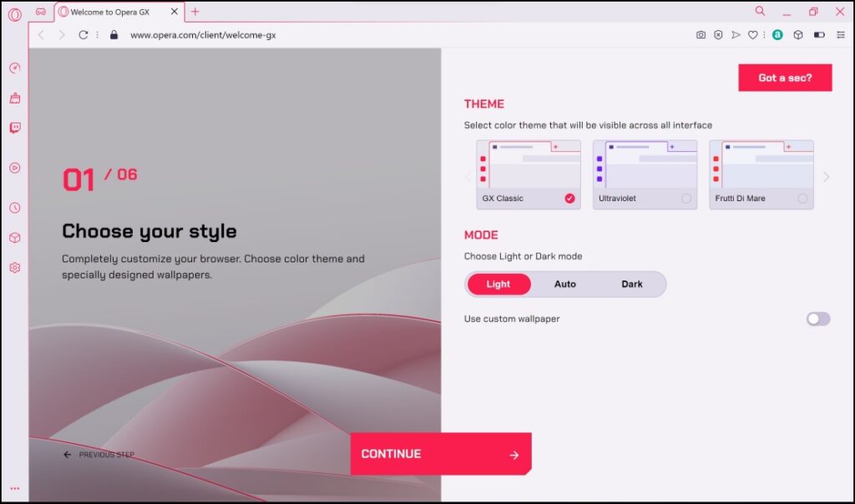Show more themes with right chevron
The height and width of the screenshot is (504, 855).
827,177
